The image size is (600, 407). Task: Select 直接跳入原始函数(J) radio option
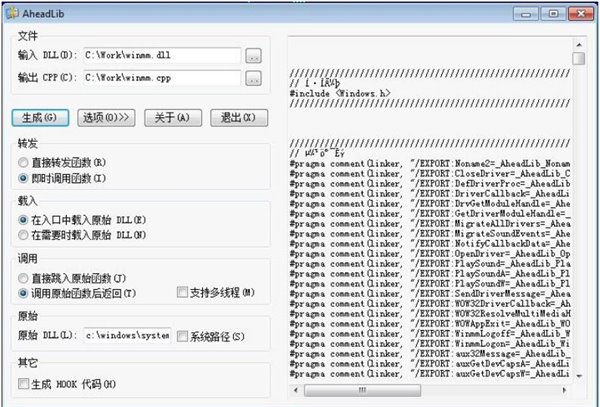[x=23, y=275]
